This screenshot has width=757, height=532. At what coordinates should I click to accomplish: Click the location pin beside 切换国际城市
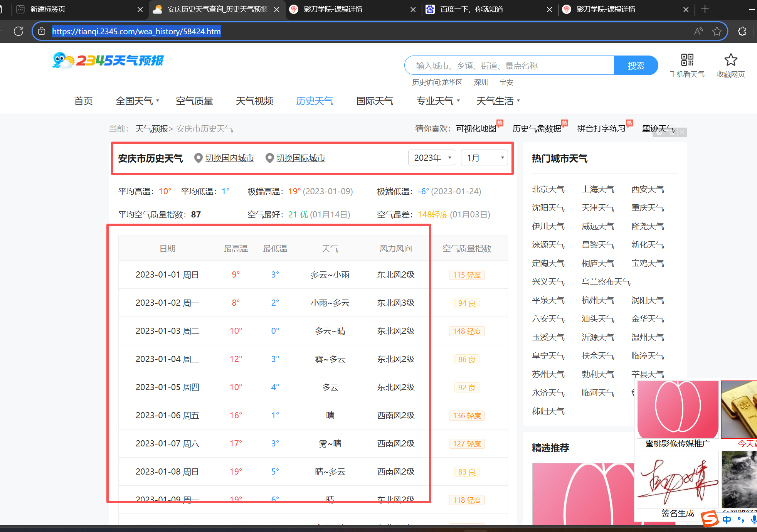point(270,158)
